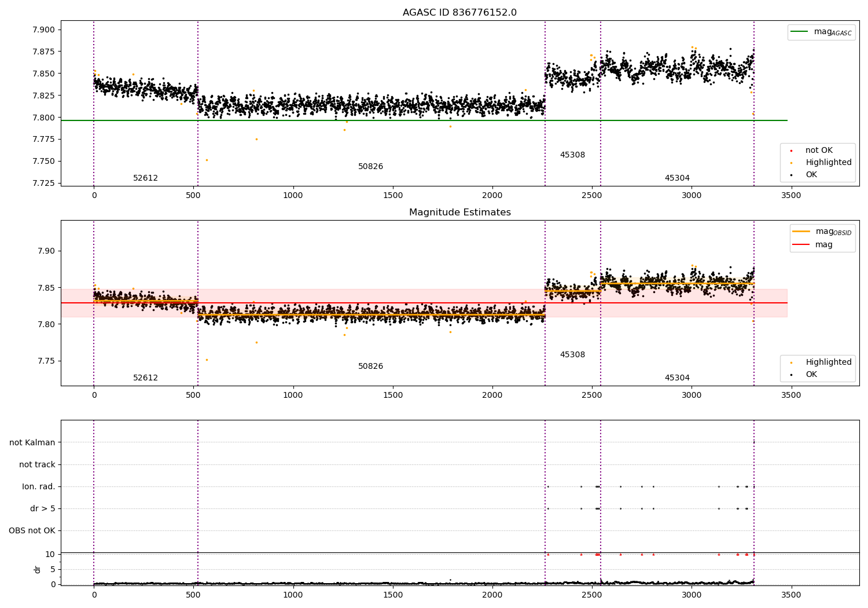Click obsid label 45304 in the Magnitude Estimates plot

point(677,378)
